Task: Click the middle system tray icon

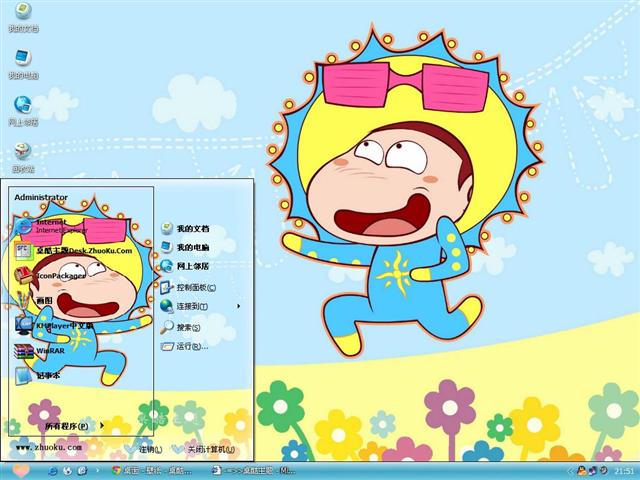Action: click(592, 471)
